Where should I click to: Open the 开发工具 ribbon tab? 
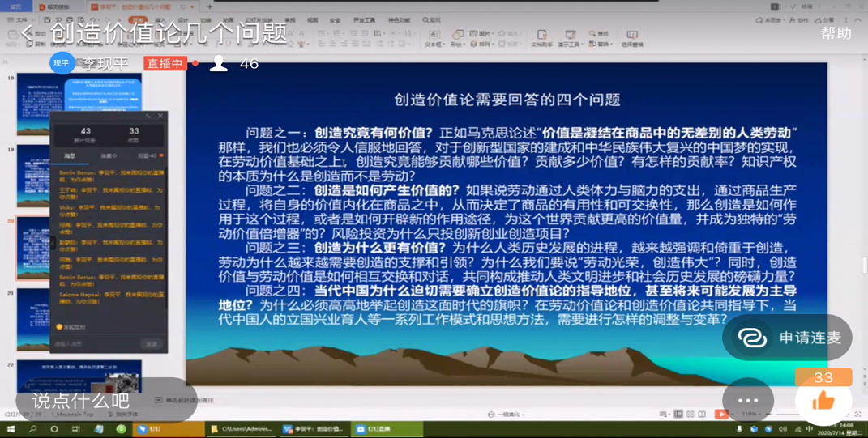[364, 20]
